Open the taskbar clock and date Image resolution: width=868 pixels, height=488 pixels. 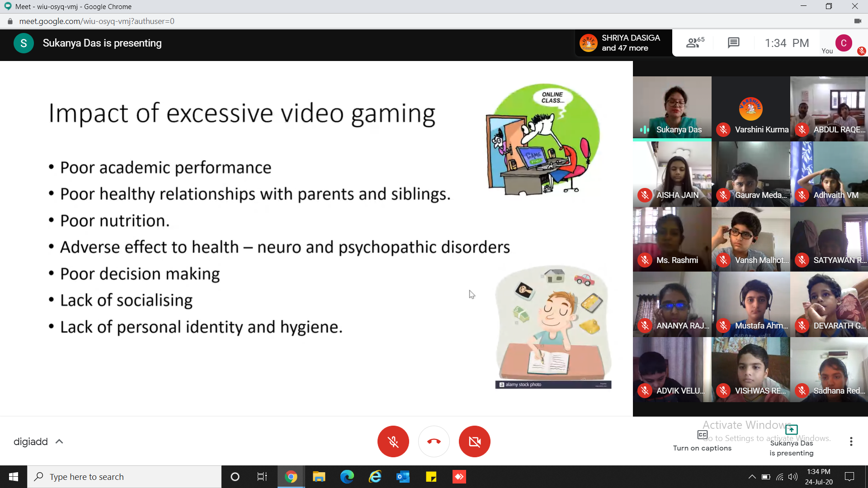point(819,477)
